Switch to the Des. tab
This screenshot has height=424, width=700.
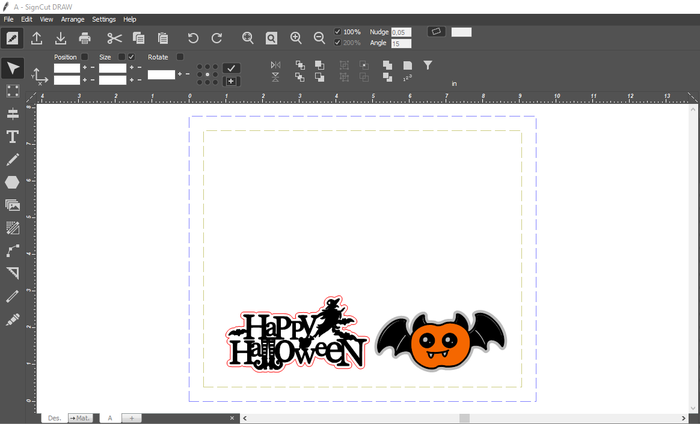[x=54, y=418]
